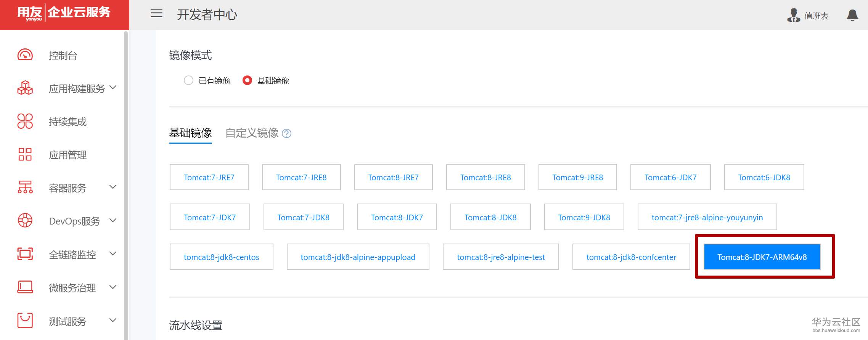
Task: Click the sidebar vertical scrollbar
Action: click(x=126, y=185)
